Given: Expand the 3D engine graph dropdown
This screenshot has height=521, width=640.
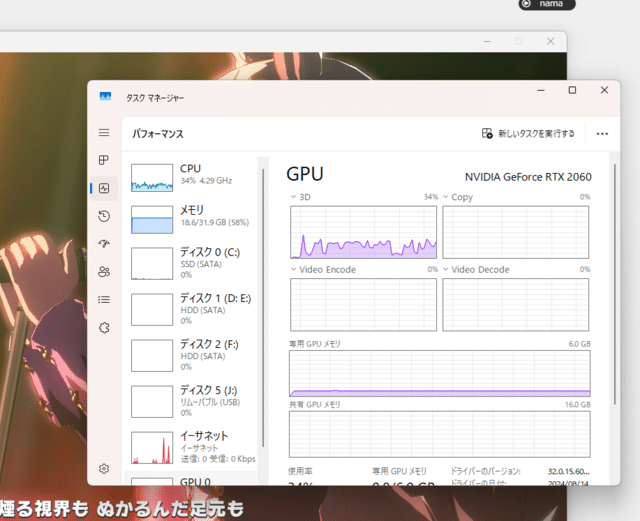Looking at the screenshot, I should point(294,198).
